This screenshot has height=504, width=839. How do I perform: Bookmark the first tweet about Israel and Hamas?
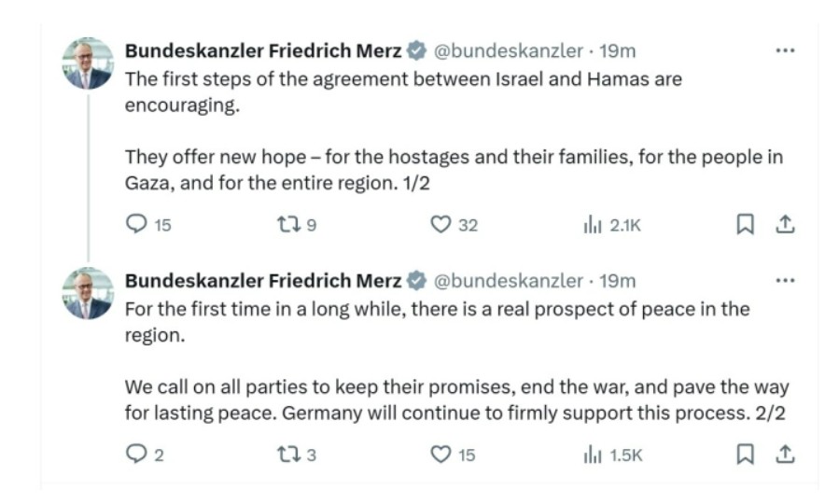click(746, 224)
